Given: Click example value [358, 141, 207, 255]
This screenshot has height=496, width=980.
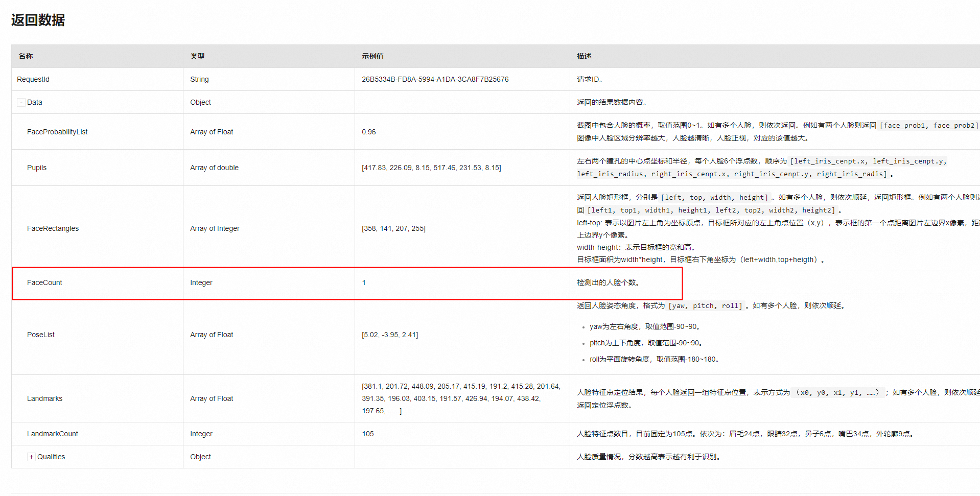Looking at the screenshot, I should click(393, 228).
